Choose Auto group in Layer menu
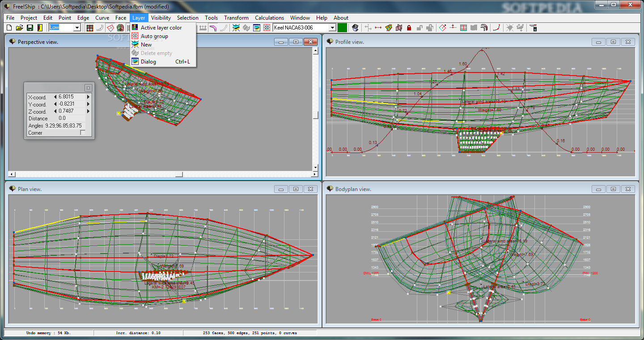This screenshot has height=340, width=644. (x=163, y=36)
